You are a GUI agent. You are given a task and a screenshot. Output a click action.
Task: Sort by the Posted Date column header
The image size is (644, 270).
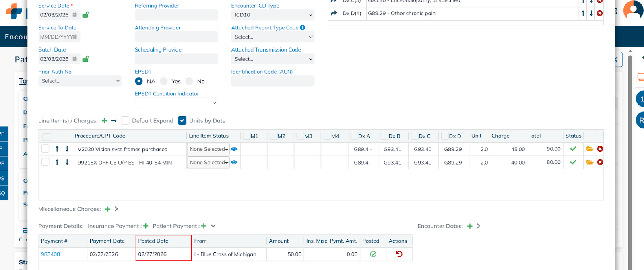[x=153, y=241]
